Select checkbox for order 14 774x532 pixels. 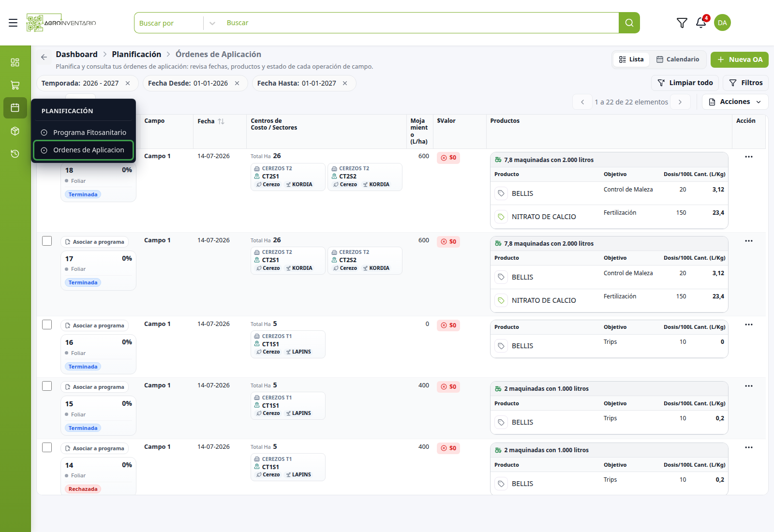pos(47,447)
